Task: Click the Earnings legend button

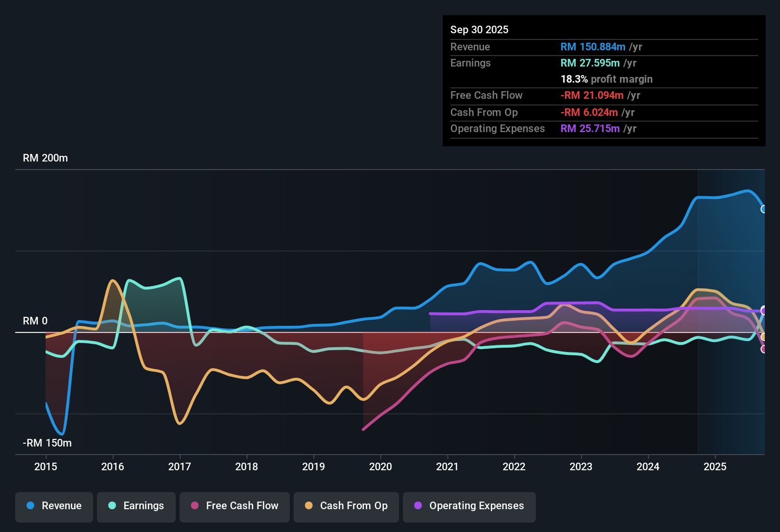Action: (x=136, y=506)
